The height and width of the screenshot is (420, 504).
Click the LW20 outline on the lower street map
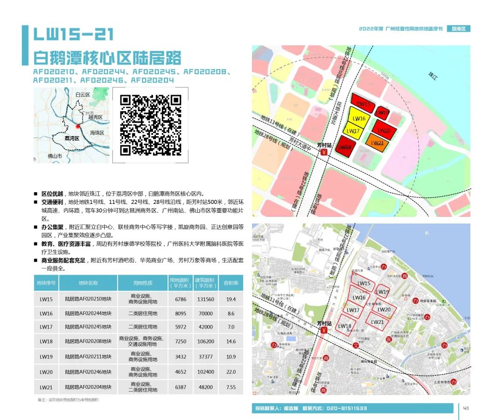coord(384,310)
